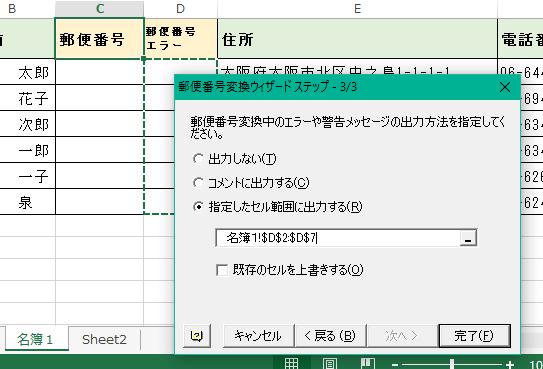Adjust the zoom slider handle
Screen dimensions: 543x369
pyautogui.click(x=452, y=364)
